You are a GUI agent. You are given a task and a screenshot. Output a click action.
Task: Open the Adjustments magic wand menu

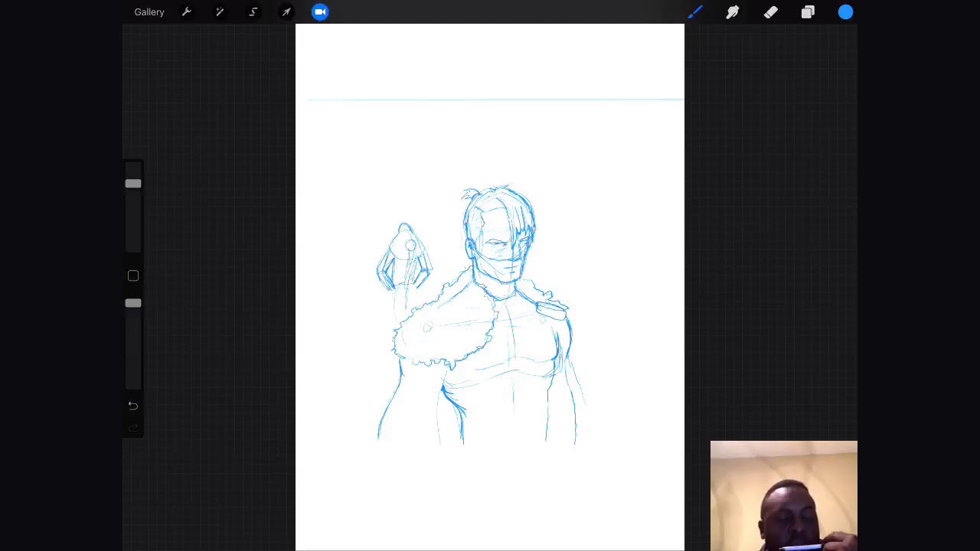(x=220, y=12)
